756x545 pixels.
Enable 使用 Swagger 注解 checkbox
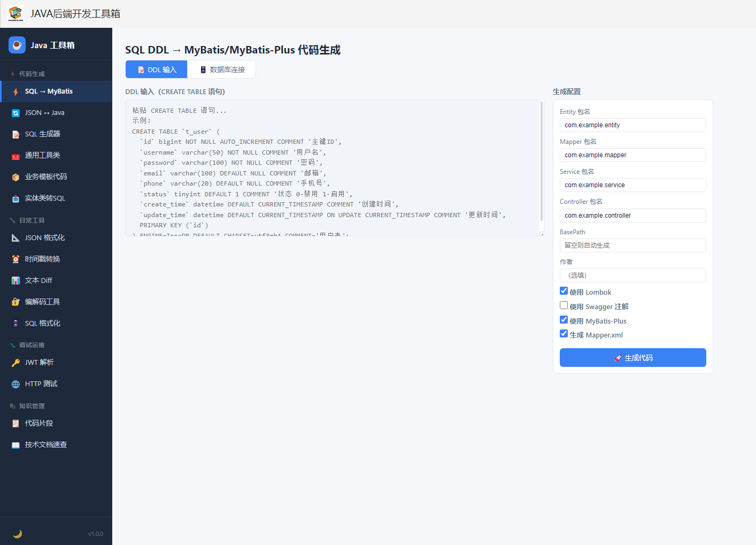point(564,305)
